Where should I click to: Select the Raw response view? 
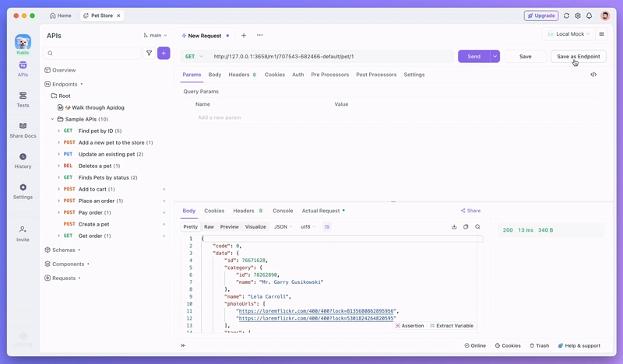[x=209, y=227]
